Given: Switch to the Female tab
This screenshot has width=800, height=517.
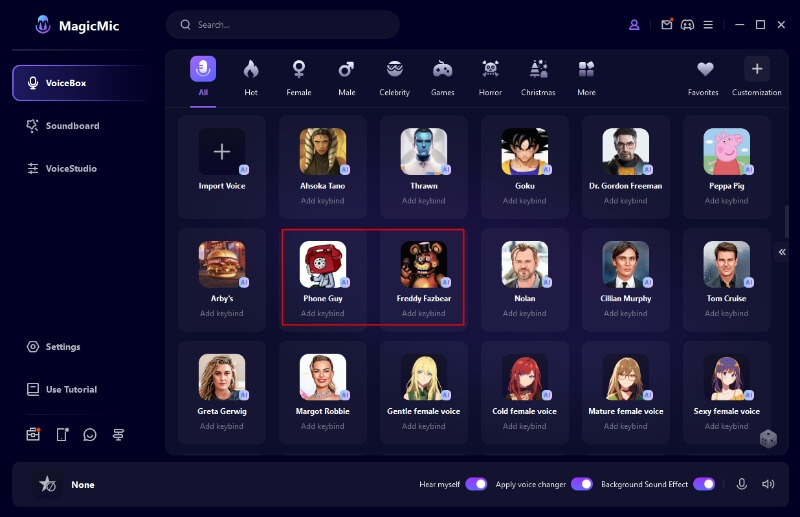Looking at the screenshot, I should tap(299, 77).
